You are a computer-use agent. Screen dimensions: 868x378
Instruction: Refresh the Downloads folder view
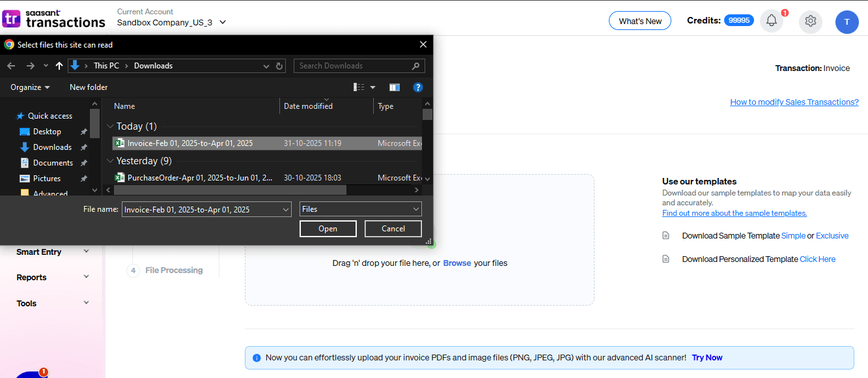point(279,65)
